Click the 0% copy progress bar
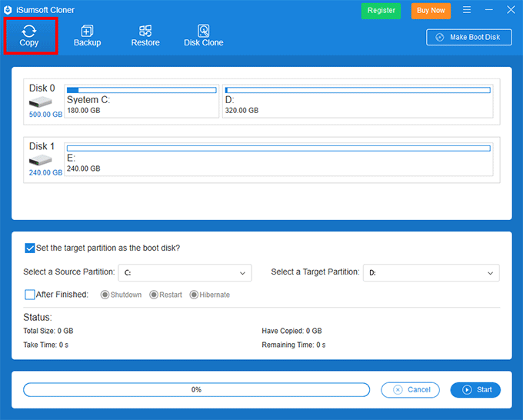Screen dimensions: 523x420 tap(196, 390)
